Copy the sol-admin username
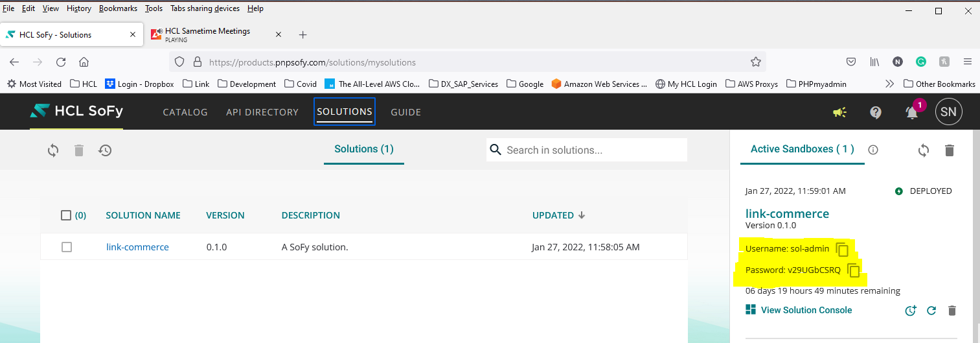980x343 pixels. pyautogui.click(x=842, y=249)
